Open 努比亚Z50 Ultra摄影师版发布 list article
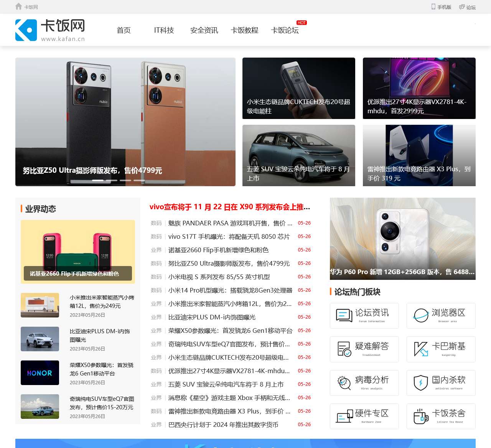Image resolution: width=491 pixels, height=448 pixels. (229, 263)
